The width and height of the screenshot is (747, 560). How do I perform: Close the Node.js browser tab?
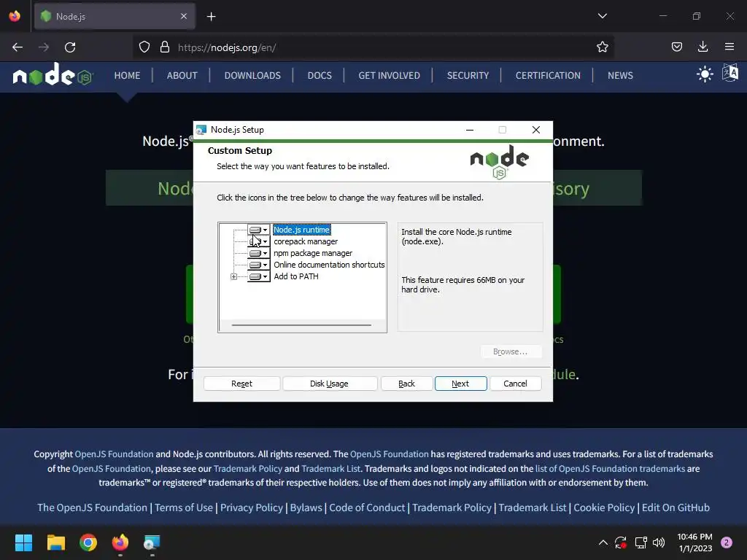184,17
